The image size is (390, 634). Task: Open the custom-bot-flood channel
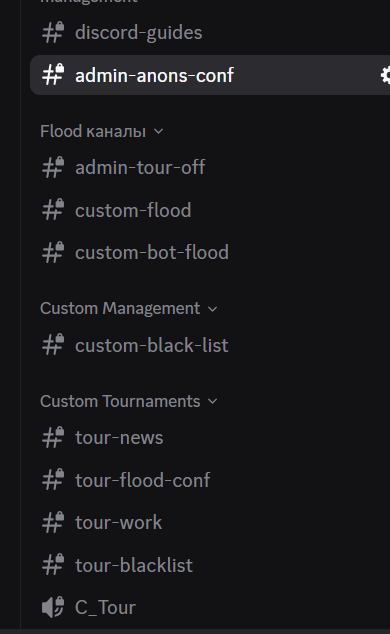click(210, 252)
